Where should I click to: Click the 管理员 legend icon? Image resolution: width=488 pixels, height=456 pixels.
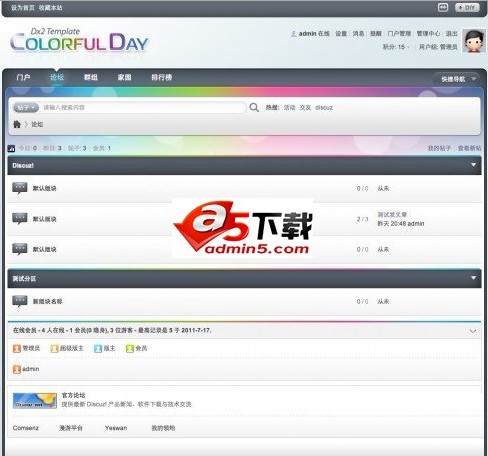[17, 348]
